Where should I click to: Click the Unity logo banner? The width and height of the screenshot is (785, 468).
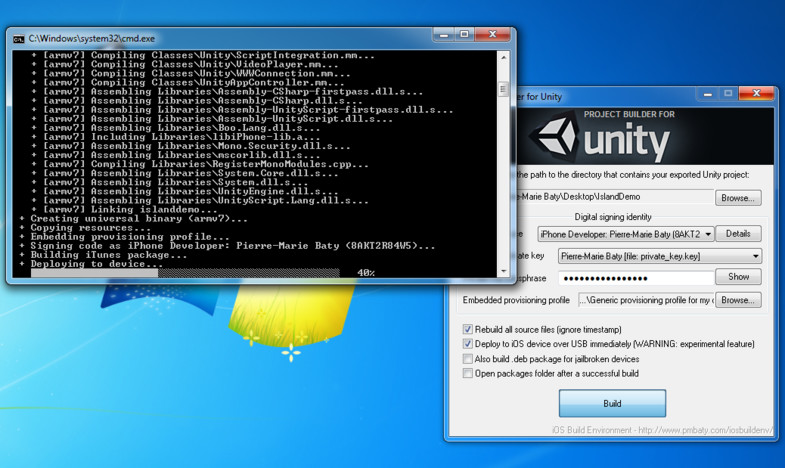(x=645, y=136)
